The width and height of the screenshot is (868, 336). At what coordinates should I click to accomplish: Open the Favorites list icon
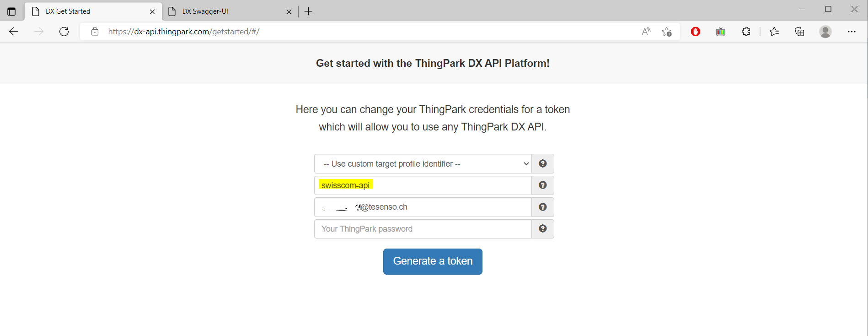click(774, 32)
